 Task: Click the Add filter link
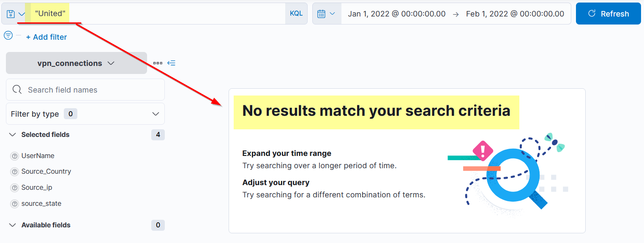tap(46, 37)
